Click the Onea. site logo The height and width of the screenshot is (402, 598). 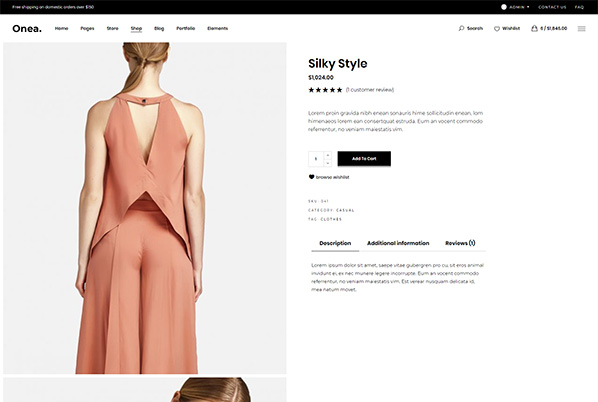(27, 29)
